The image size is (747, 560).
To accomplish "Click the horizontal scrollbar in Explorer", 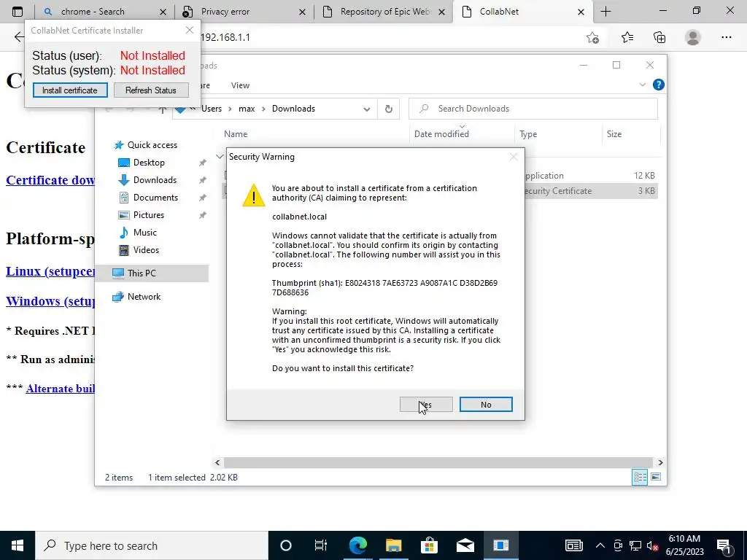I will tap(438, 462).
